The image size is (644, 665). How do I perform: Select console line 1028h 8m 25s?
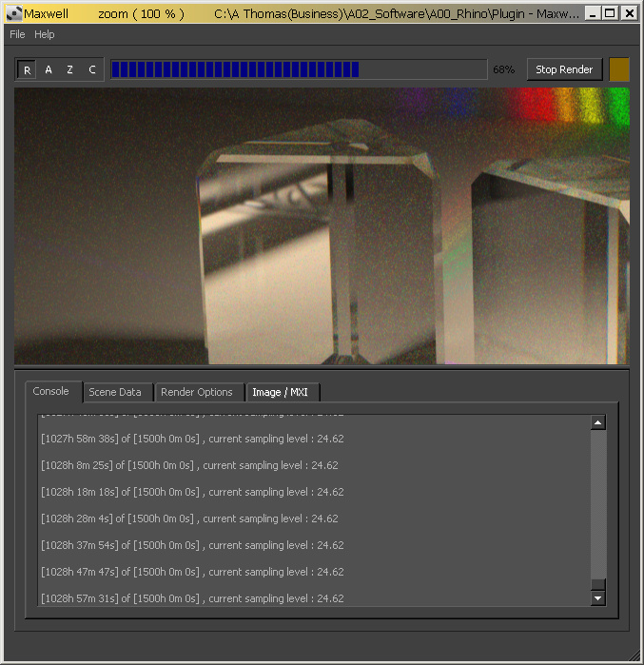189,465
